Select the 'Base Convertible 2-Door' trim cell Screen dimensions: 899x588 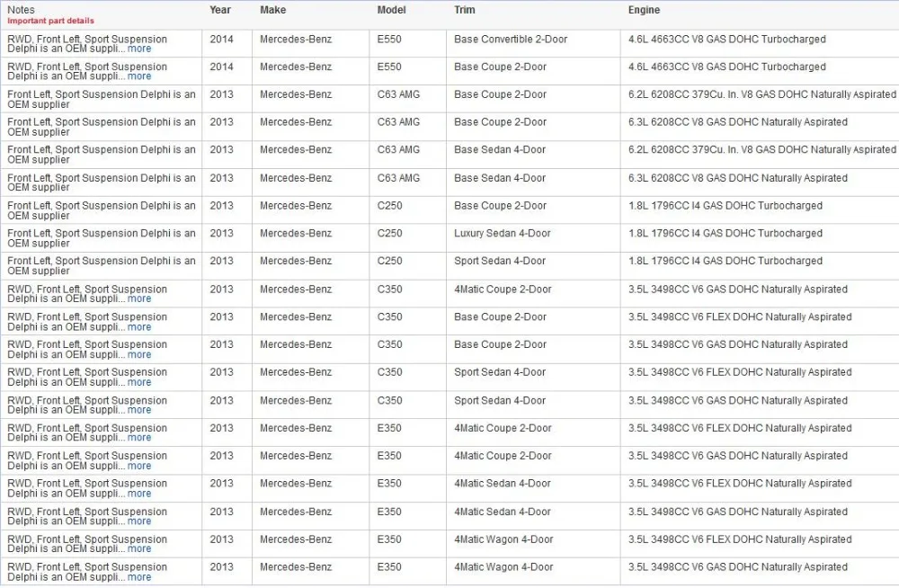point(511,39)
